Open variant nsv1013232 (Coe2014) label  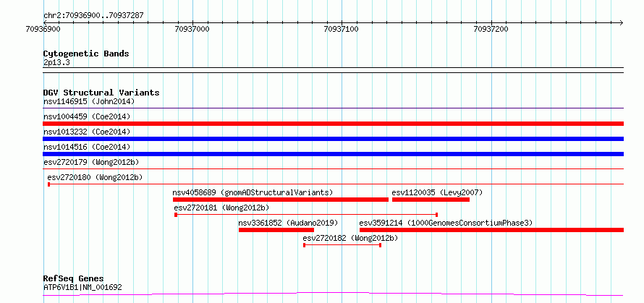(87, 132)
